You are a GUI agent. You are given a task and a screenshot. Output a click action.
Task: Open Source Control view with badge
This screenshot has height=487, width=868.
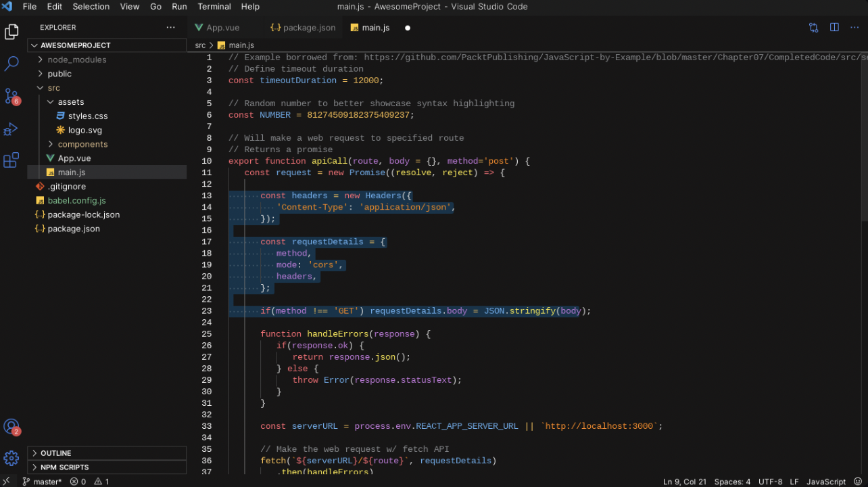[11, 97]
